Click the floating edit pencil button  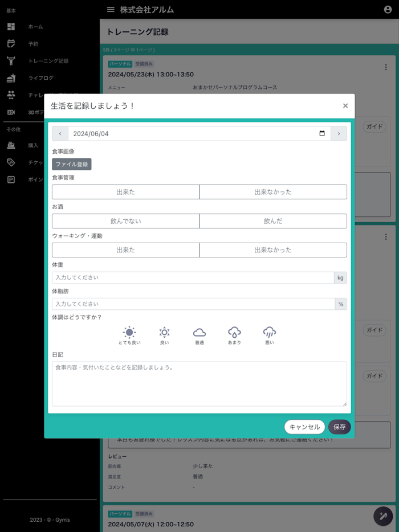[383, 516]
